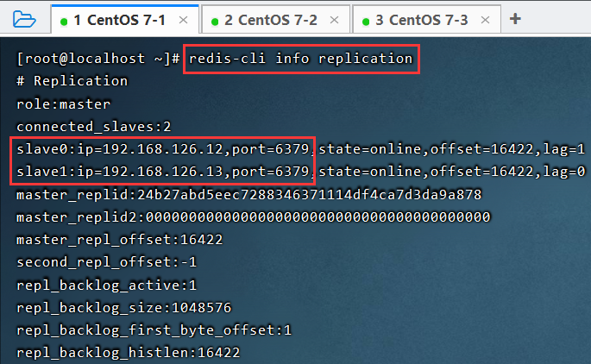Close the CentOS 7-1 tab
The image size is (591, 364).
coord(183,20)
